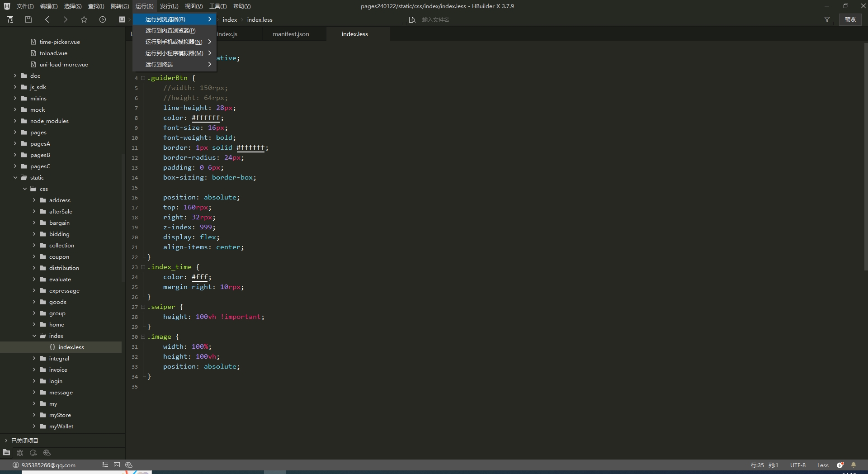Screen dimensions: 868x474
Task: Select 运行到内置浏览器(P) menu item
Action: coord(170,30)
